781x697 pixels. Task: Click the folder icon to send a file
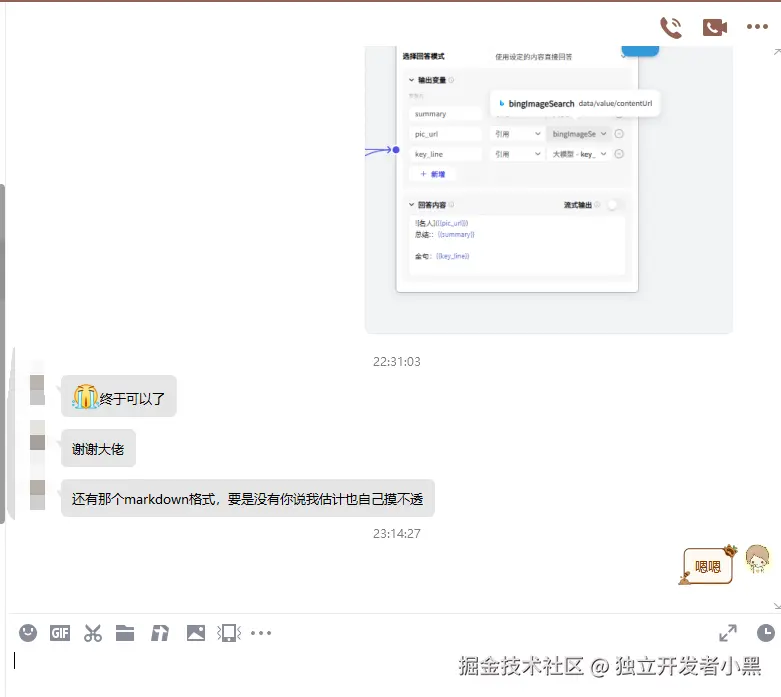pyautogui.click(x=125, y=633)
